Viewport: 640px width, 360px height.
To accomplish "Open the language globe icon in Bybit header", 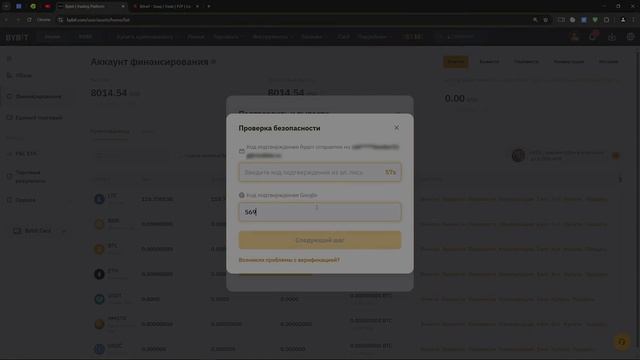I will 630,37.
